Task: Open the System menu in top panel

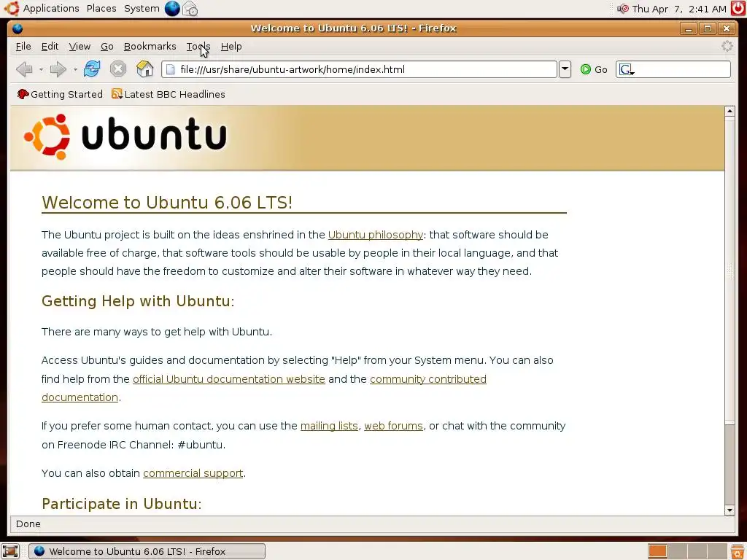Action: 142,9
